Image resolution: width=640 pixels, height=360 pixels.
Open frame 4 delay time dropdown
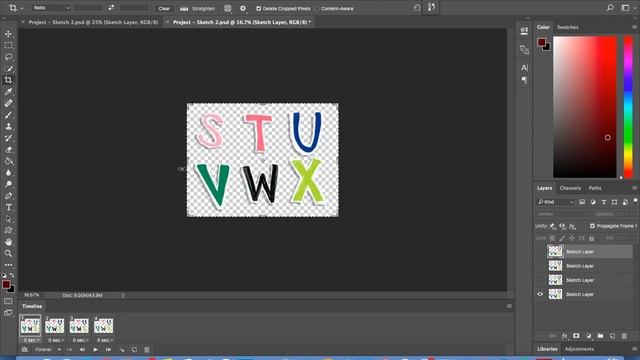[104, 340]
